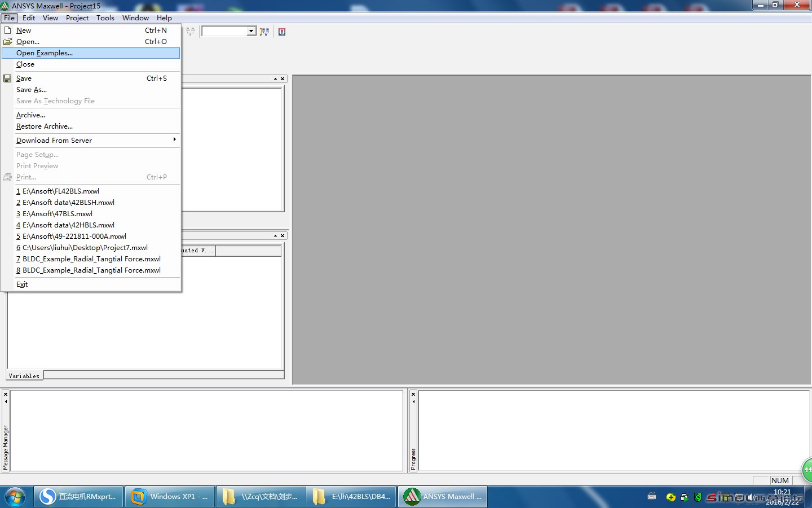Open Windows XP1 taskbar button
The height and width of the screenshot is (508, 812).
click(170, 497)
